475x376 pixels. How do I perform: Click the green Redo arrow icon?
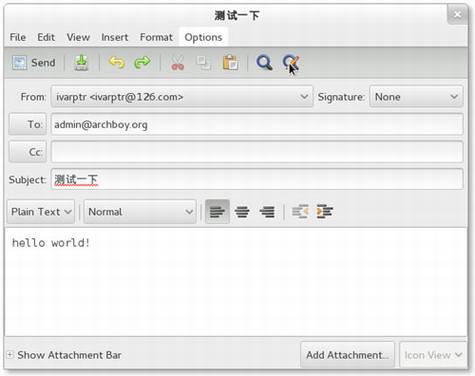(142, 63)
